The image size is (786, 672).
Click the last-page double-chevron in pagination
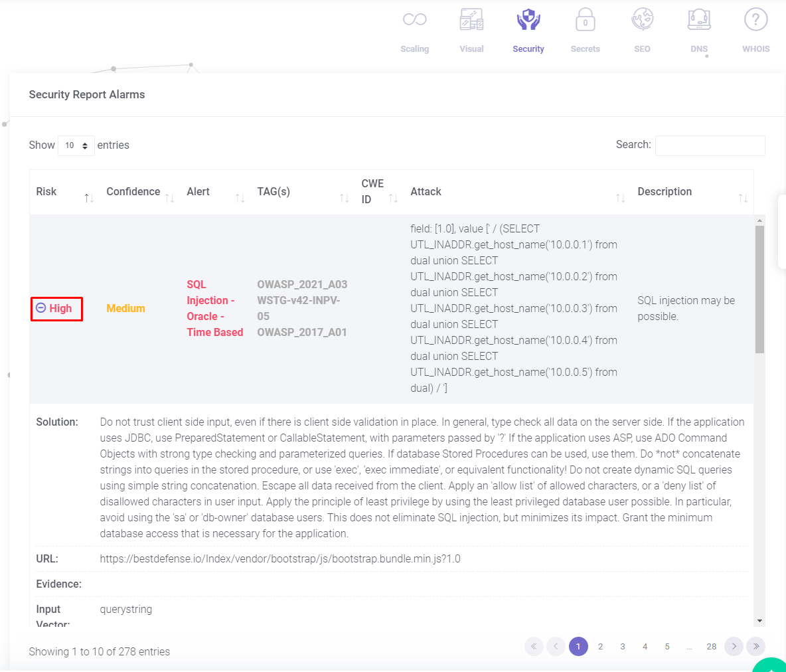coord(755,646)
